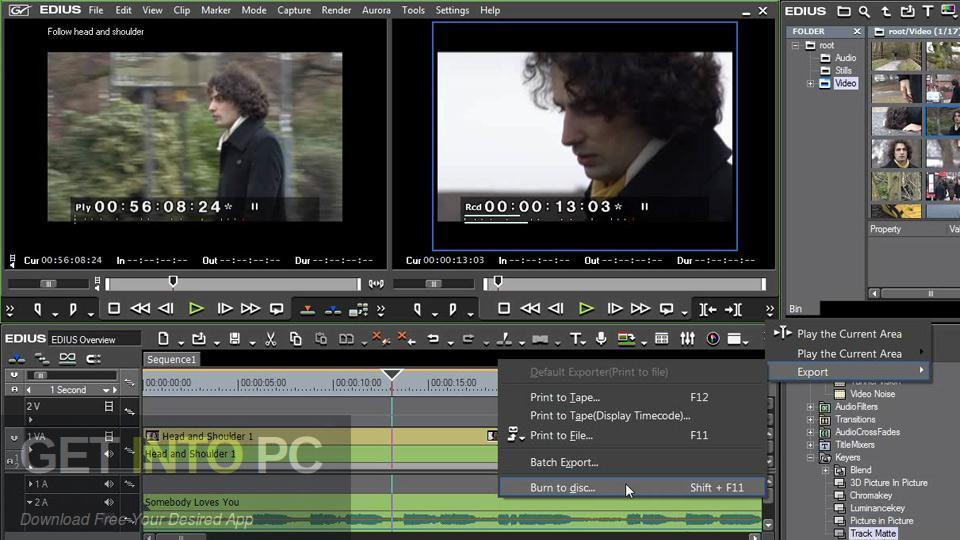
Task: Toggle video mute on track 2V
Action: (109, 406)
